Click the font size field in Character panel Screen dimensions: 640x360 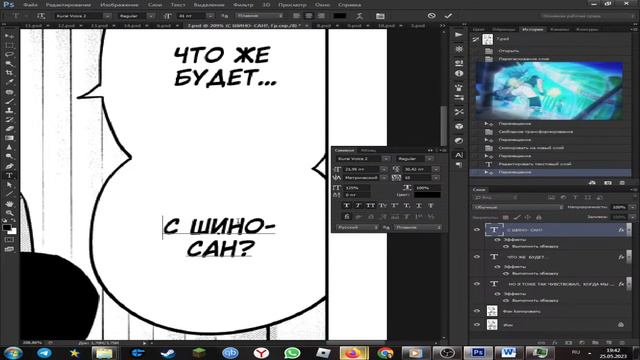tap(362, 169)
